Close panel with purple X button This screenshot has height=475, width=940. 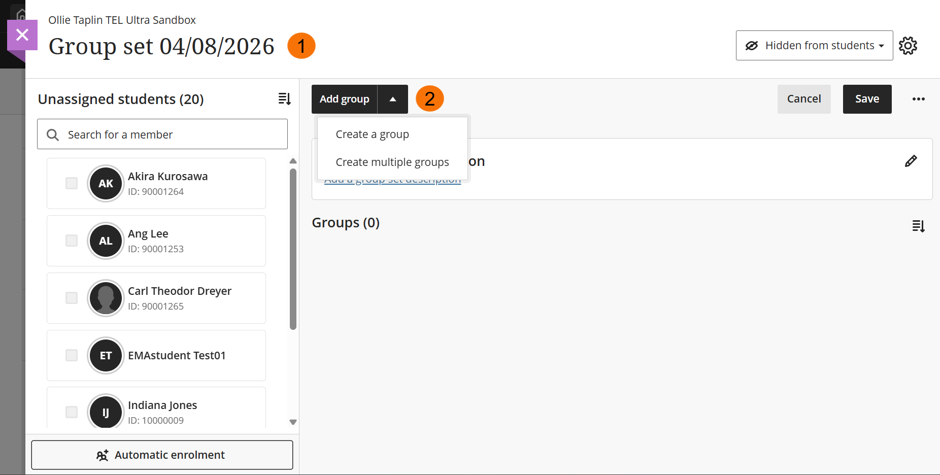(22, 35)
